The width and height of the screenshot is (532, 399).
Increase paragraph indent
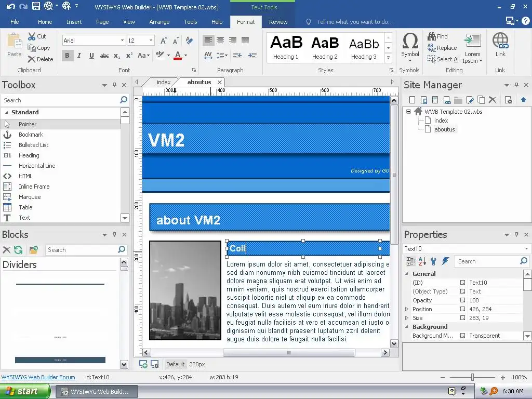point(252,55)
